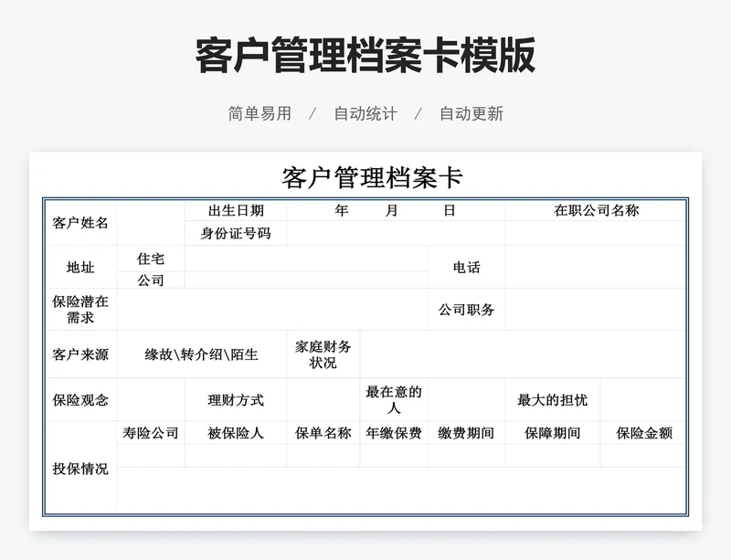This screenshot has height=560, width=731.
Task: Select the 电话 label cell
Action: [466, 267]
